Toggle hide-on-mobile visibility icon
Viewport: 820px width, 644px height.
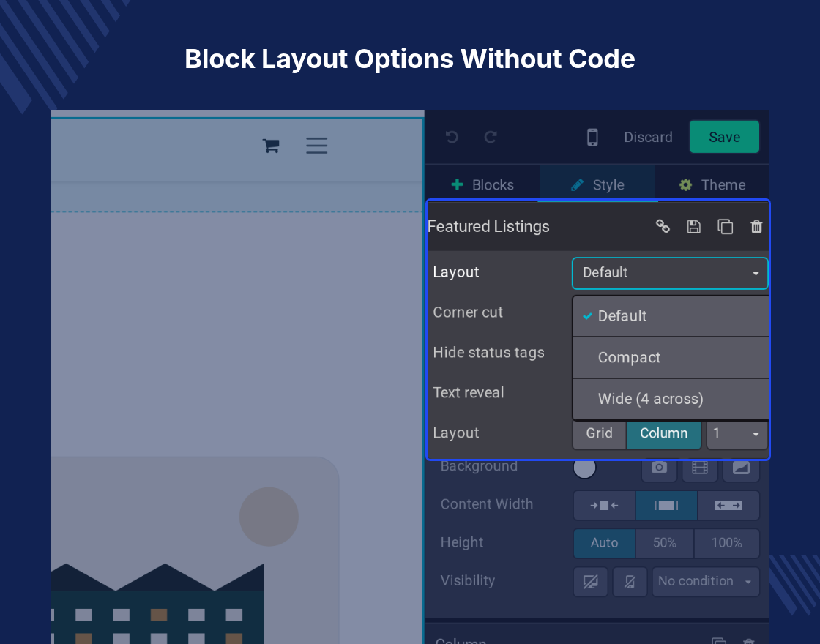click(x=630, y=582)
